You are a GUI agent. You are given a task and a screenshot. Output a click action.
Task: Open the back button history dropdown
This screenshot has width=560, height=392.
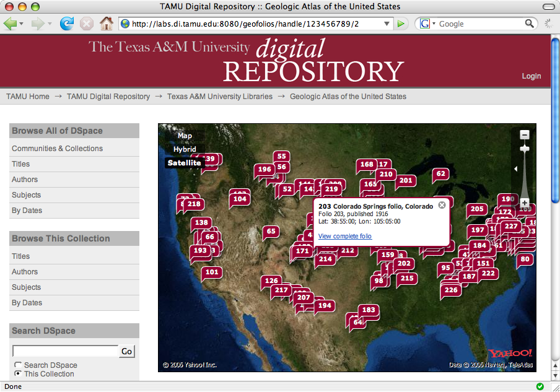click(22, 24)
